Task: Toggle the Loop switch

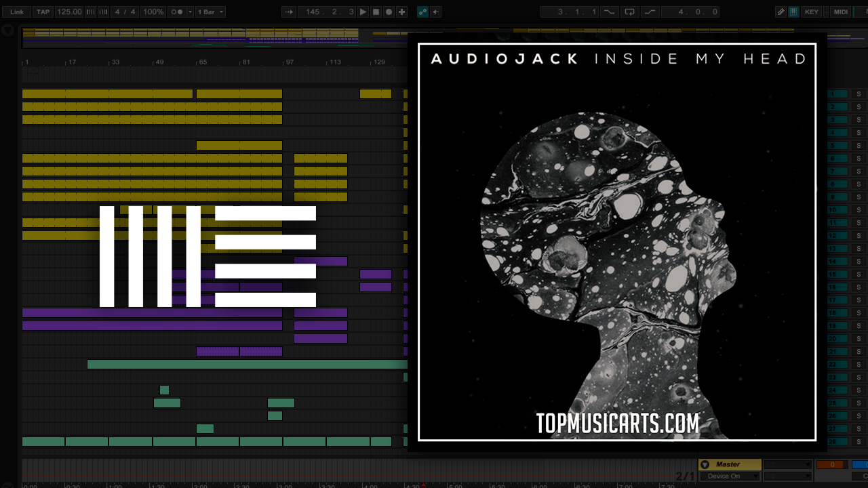Action: (630, 12)
